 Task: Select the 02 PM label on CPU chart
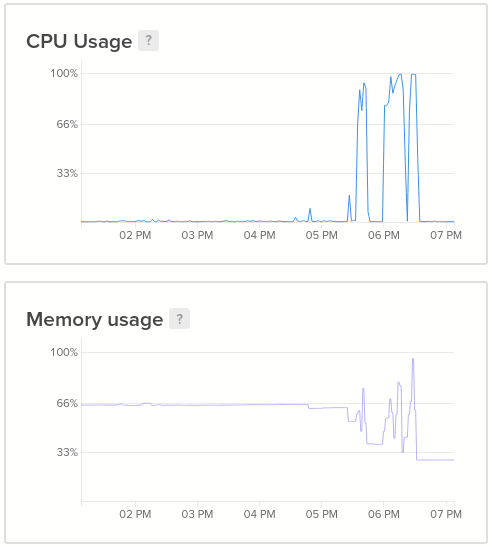pyautogui.click(x=135, y=235)
